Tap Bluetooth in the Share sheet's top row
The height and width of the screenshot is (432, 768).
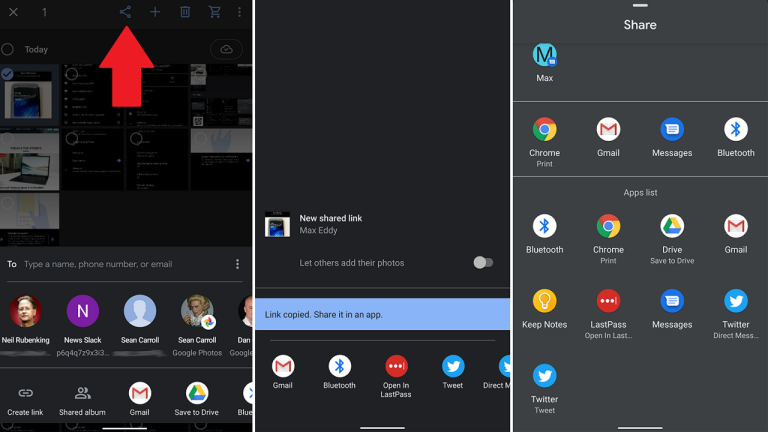(736, 137)
